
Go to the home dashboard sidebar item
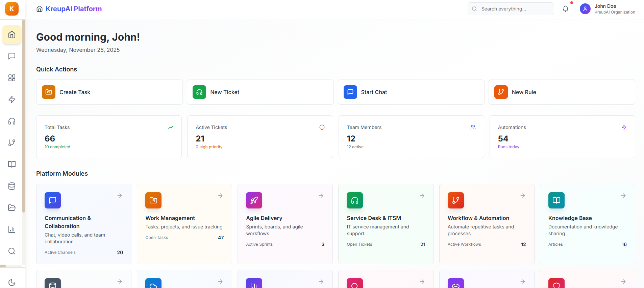click(x=12, y=35)
